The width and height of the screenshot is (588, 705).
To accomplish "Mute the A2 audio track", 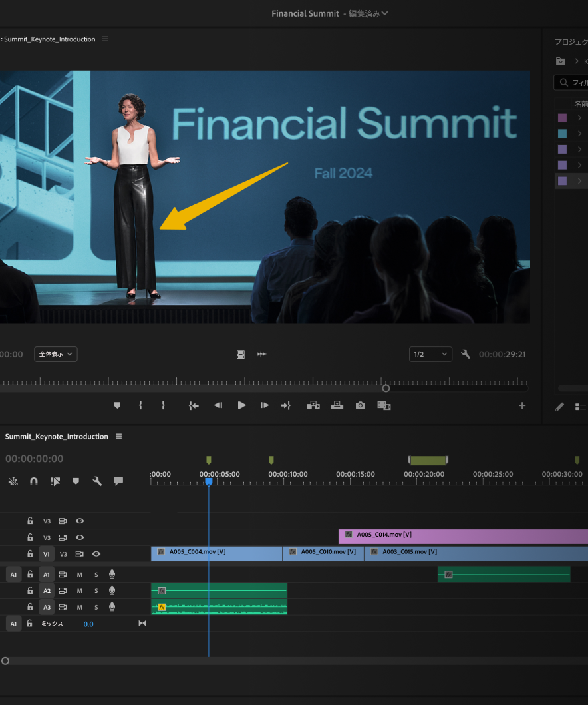I will tap(80, 590).
